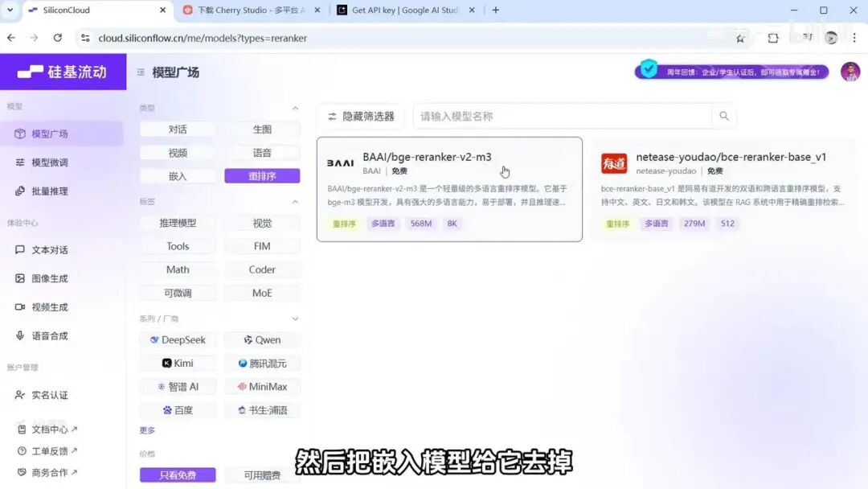
Task: Collapse the 类型 filter section
Action: 295,108
